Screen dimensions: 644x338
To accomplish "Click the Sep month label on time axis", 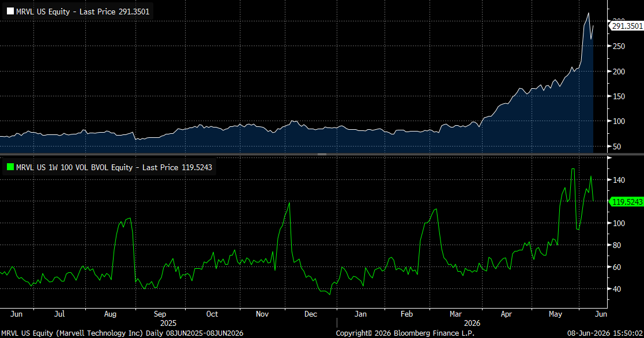I will (160, 314).
